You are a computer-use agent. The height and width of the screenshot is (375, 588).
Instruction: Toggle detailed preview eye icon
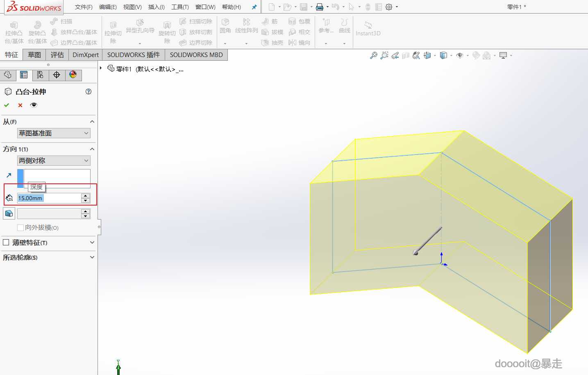[34, 105]
